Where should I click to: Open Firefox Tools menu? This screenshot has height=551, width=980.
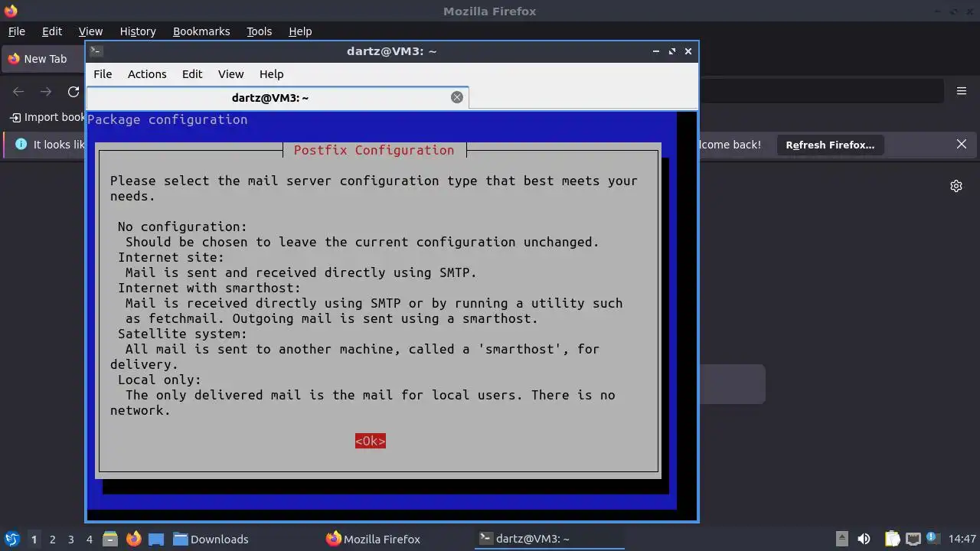[259, 31]
